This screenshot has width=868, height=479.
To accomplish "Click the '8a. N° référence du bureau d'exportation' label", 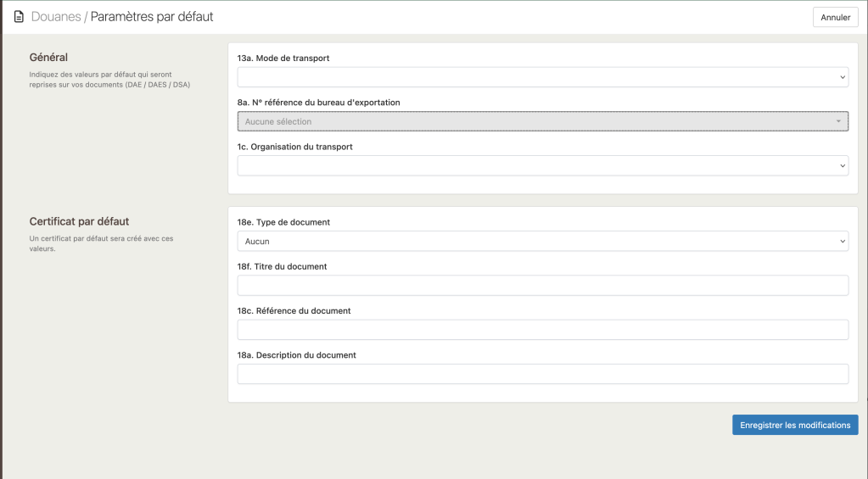I will (x=318, y=103).
